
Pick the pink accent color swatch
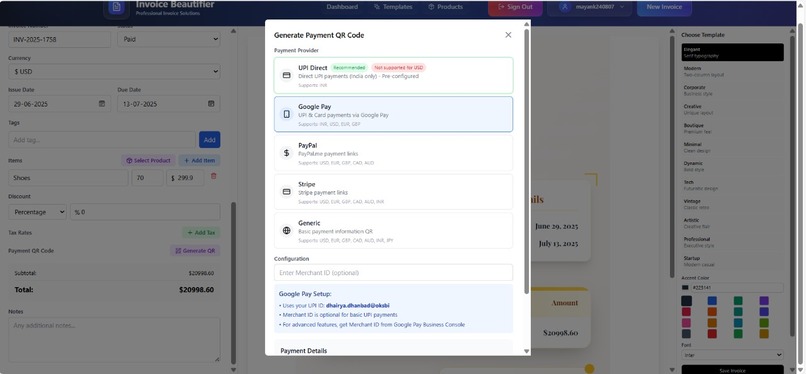click(x=686, y=323)
